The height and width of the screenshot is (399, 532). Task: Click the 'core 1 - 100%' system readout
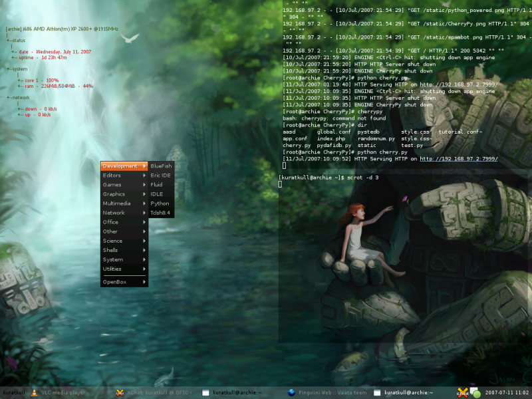click(42, 80)
